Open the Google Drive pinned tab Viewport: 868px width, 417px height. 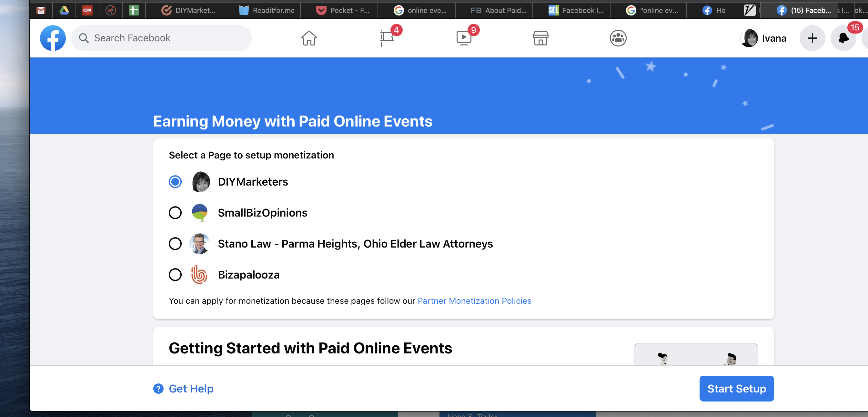(64, 10)
